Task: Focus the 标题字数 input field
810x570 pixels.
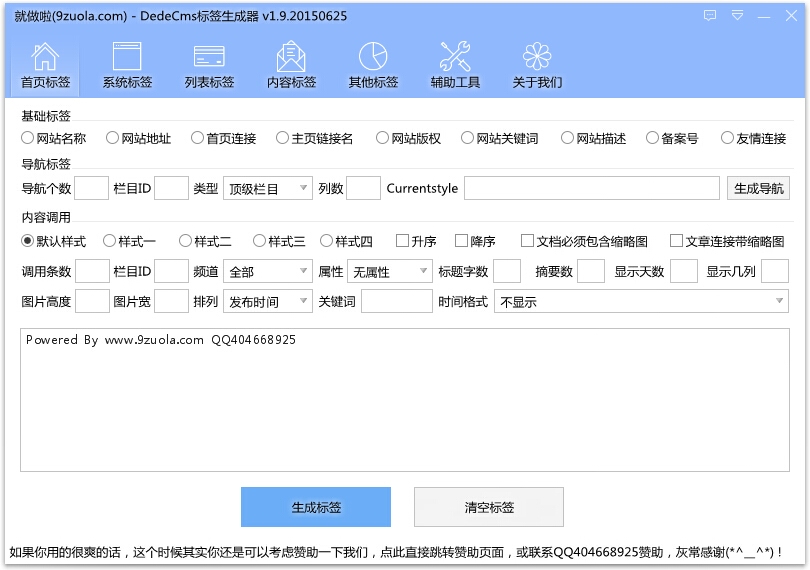Action: coord(507,271)
